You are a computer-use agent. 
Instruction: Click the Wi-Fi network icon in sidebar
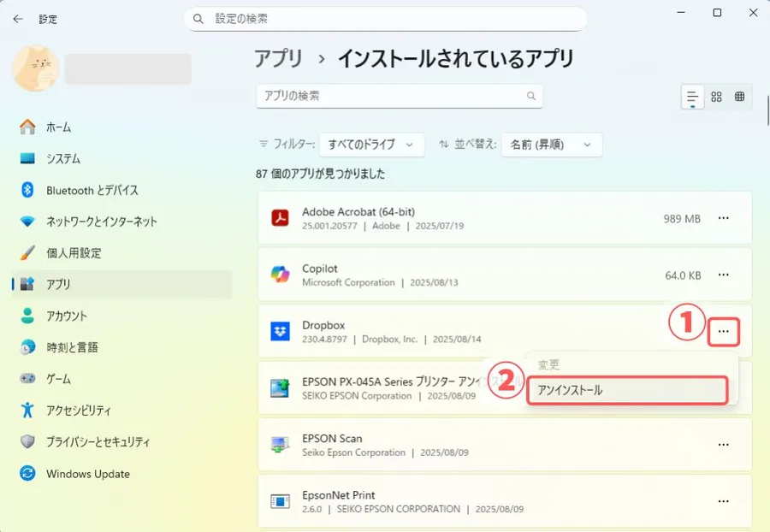[27, 222]
